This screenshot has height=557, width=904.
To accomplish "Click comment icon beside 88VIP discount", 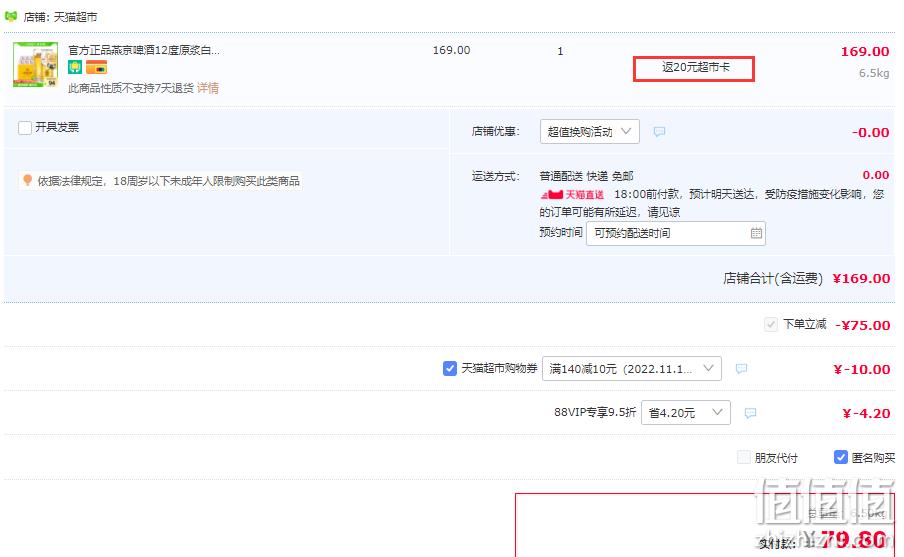I will point(750,413).
